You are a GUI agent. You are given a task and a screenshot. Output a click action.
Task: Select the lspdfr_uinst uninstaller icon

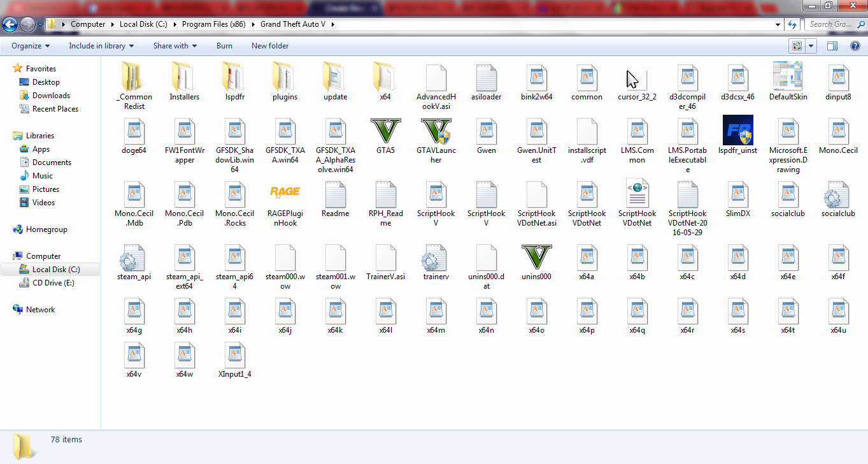[x=737, y=131]
